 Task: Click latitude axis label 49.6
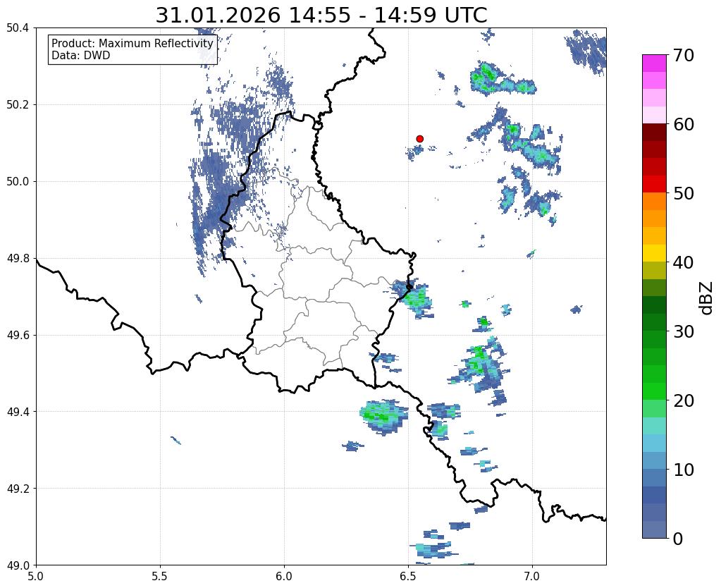[18, 336]
